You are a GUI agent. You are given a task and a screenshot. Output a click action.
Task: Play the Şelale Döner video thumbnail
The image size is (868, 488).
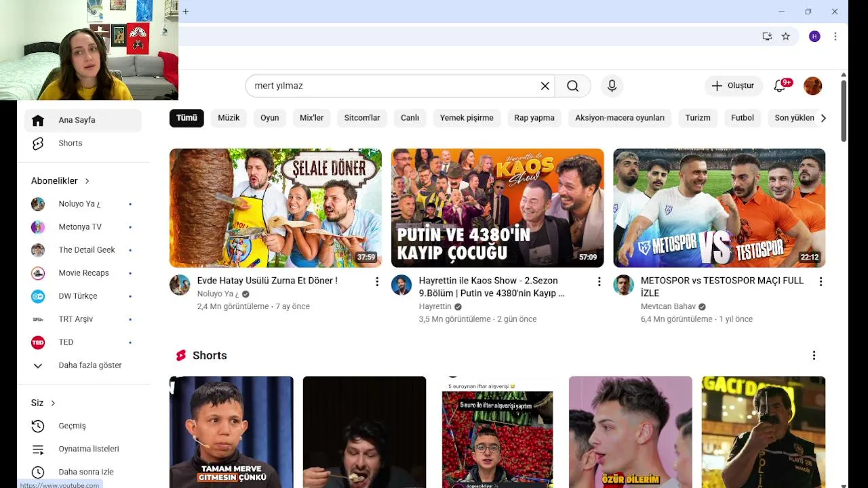pos(275,208)
